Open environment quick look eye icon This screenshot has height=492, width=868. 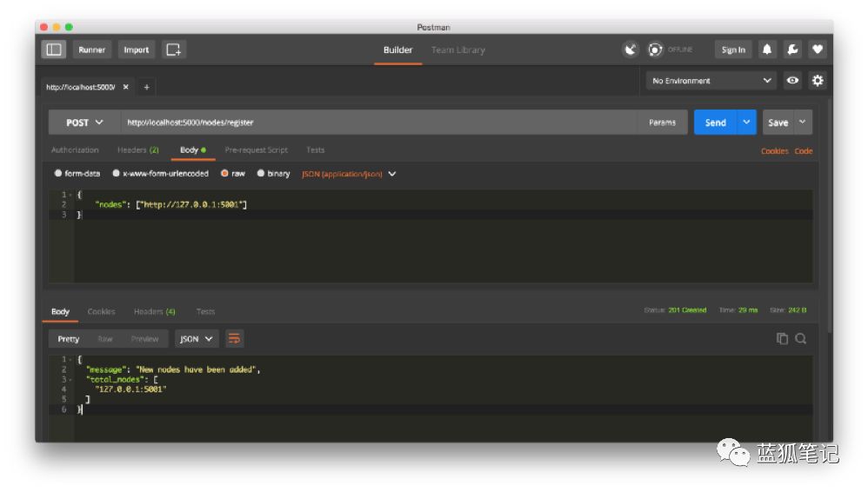tap(792, 81)
